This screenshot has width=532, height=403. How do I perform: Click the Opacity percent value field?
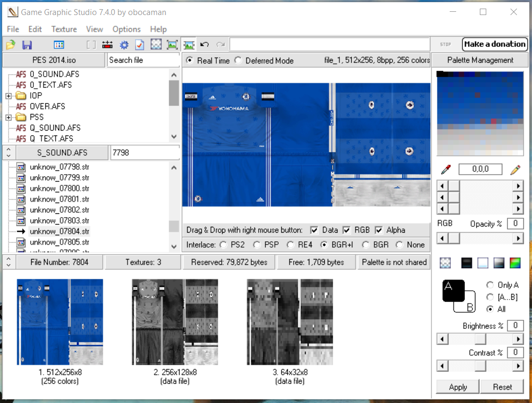[515, 224]
